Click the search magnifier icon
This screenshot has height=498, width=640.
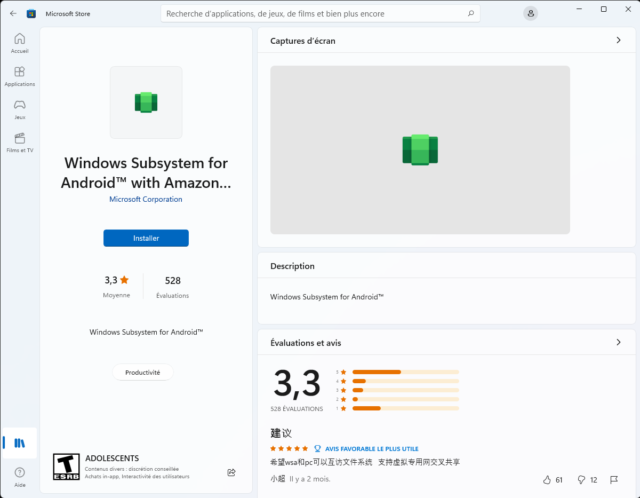471,13
